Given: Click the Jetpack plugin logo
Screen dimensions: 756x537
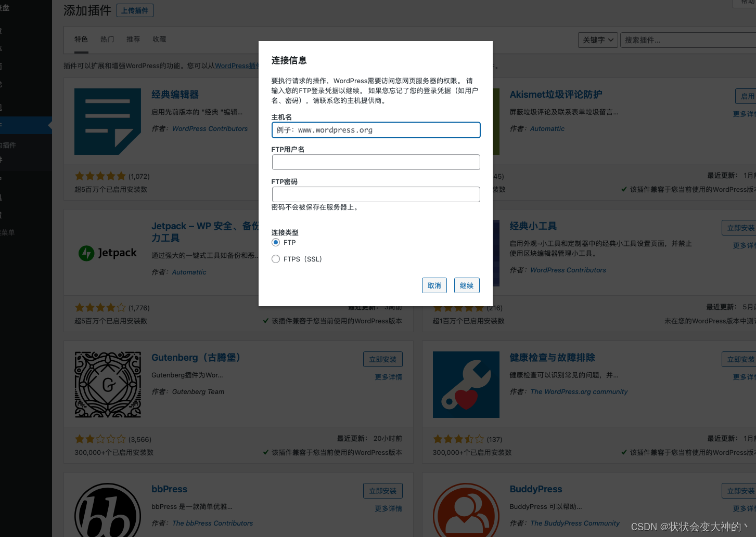Looking at the screenshot, I should click(x=108, y=253).
